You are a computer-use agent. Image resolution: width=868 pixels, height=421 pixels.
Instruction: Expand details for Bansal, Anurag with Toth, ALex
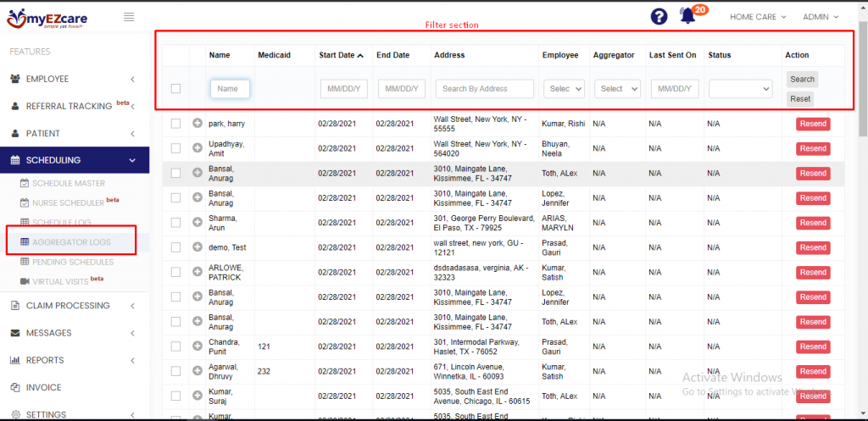tap(197, 173)
